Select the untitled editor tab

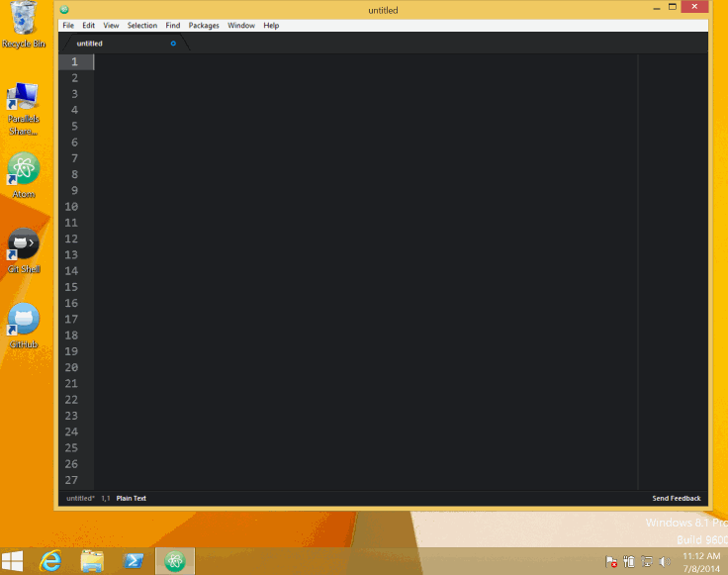(90, 44)
